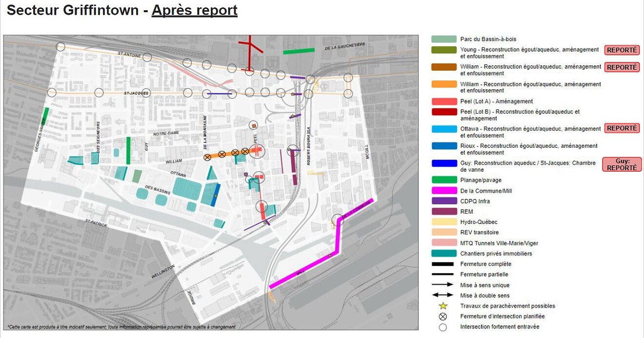Select the Secteur Griffintown title text
644x338 pixels.
point(73,10)
